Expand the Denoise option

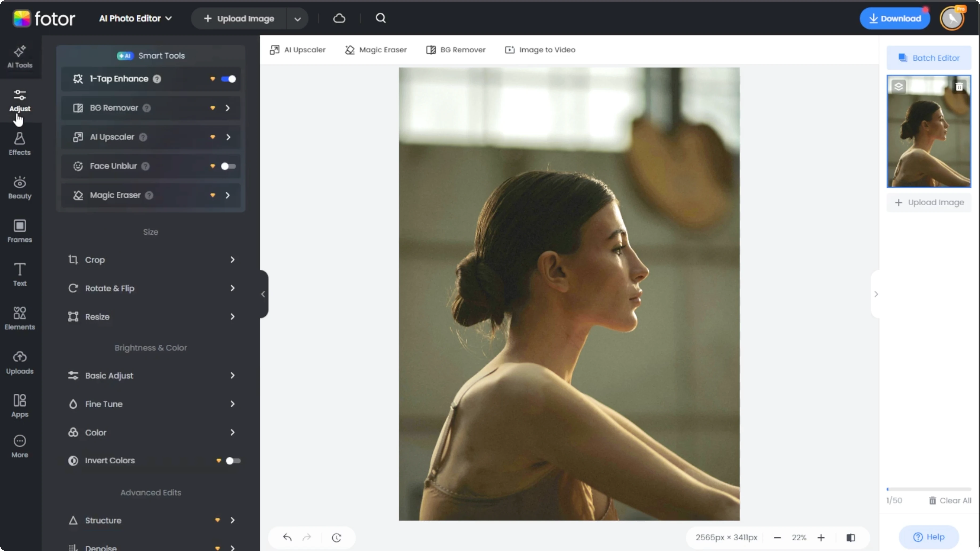coord(151,547)
